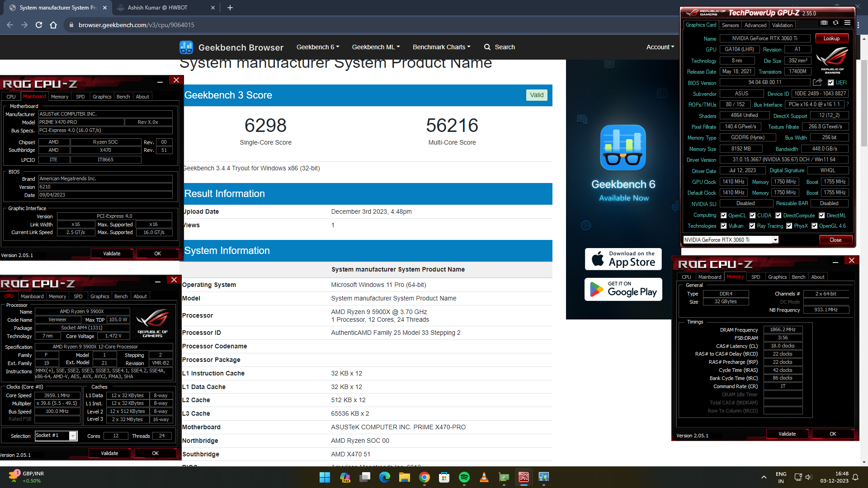The width and height of the screenshot is (868, 488).
Task: Click the Geekbench Browser logo icon
Action: (186, 47)
